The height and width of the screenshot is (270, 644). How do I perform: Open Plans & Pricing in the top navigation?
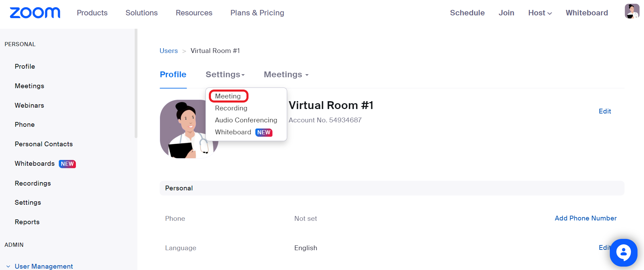tap(257, 13)
